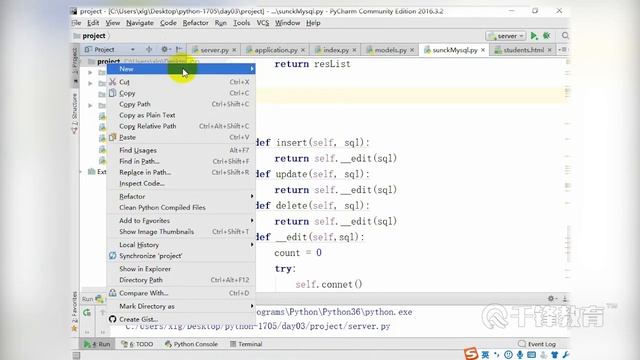Select Copy as Plain Text
This screenshot has height=360, width=640.
pos(181,115)
